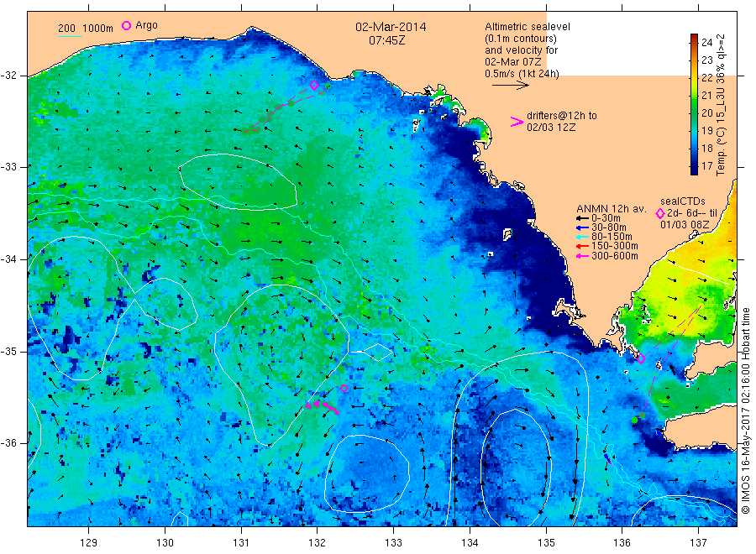Click the black 0-30m ANMN arrow

point(582,218)
